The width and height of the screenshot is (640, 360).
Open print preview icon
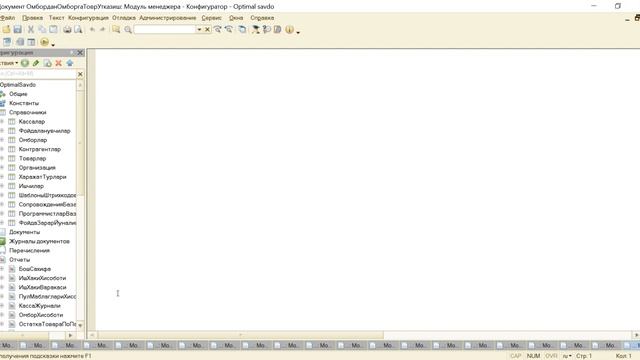78,29
